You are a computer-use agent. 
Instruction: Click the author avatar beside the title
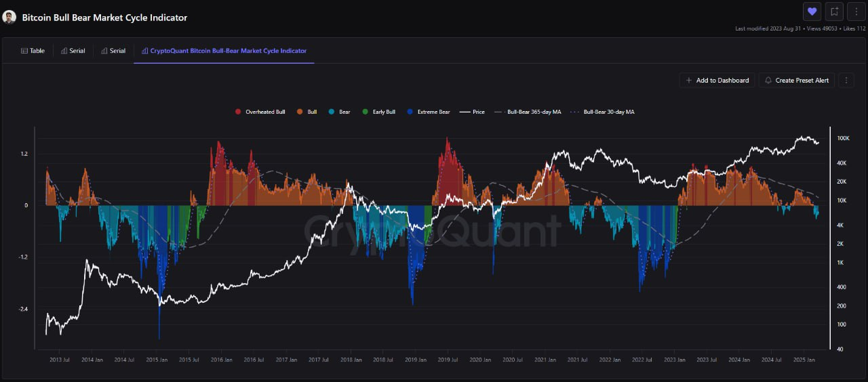(9, 17)
